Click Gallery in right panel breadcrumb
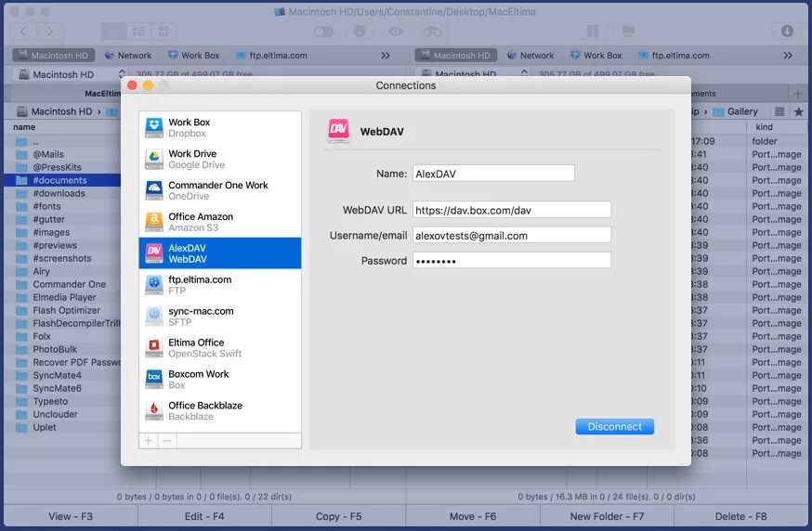Viewport: 812px width, 531px height. point(736,111)
